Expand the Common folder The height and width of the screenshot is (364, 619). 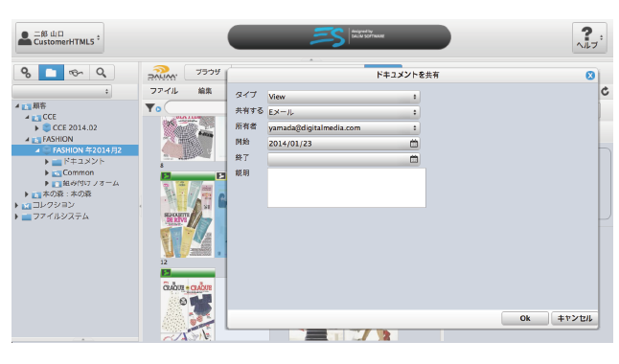[x=47, y=172]
